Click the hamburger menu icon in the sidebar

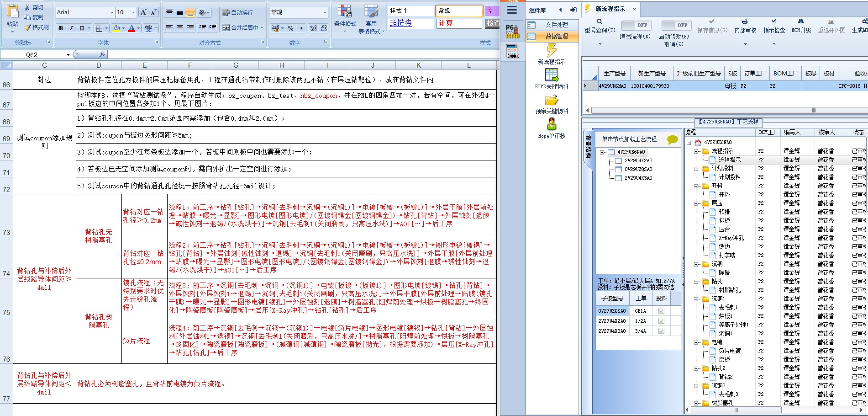coord(512,10)
